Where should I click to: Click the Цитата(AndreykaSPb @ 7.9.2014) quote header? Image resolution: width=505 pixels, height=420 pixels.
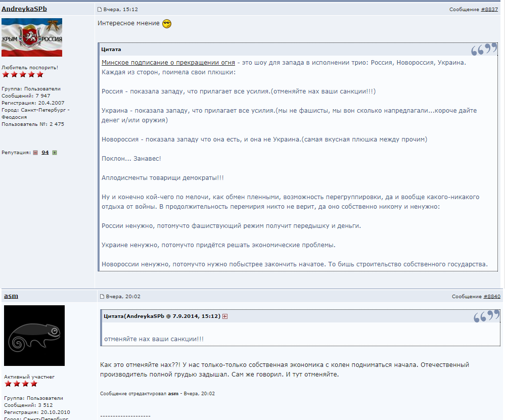point(162,316)
